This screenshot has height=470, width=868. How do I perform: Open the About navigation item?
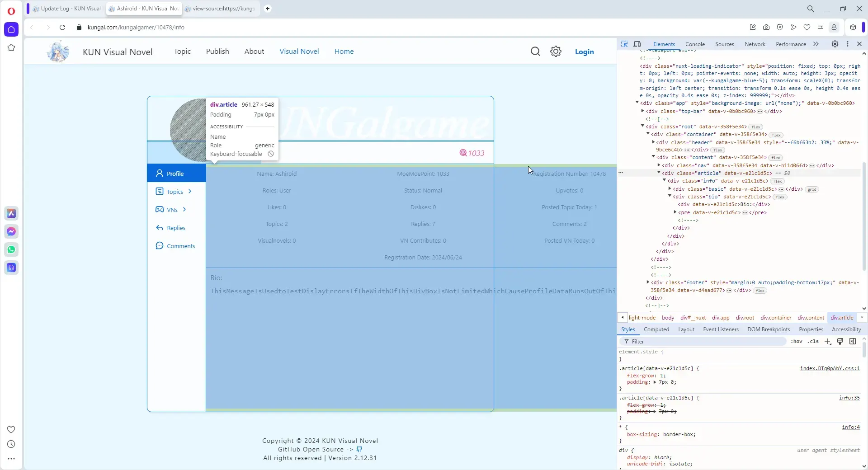pos(254,52)
